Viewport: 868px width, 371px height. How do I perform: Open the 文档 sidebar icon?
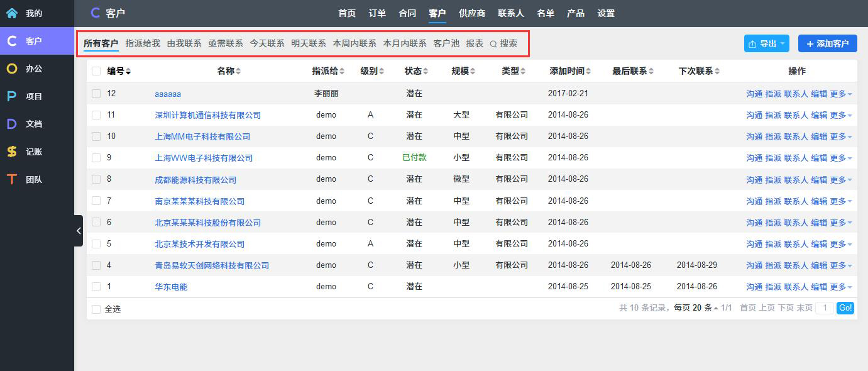12,124
